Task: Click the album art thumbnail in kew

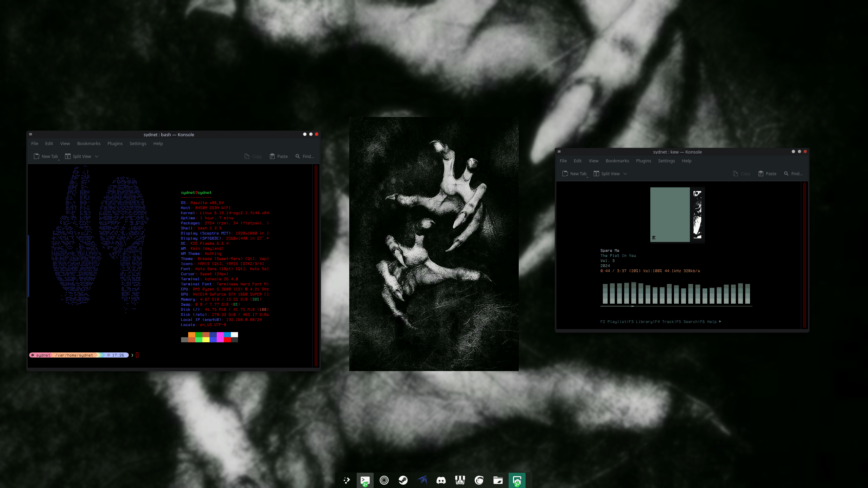Action: 677,215
